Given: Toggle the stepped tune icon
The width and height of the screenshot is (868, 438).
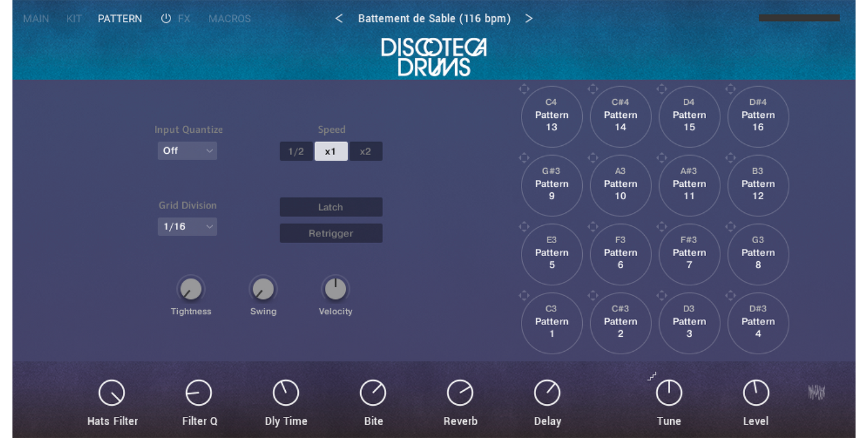Looking at the screenshot, I should point(652,376).
